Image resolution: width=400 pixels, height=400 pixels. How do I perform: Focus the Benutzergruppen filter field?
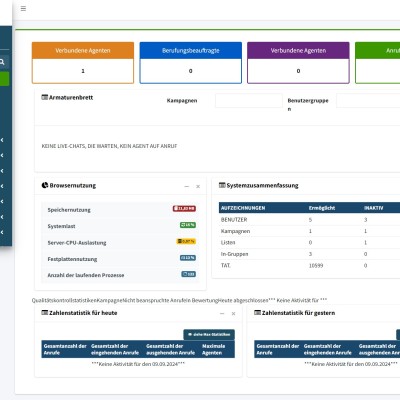tap(368, 101)
